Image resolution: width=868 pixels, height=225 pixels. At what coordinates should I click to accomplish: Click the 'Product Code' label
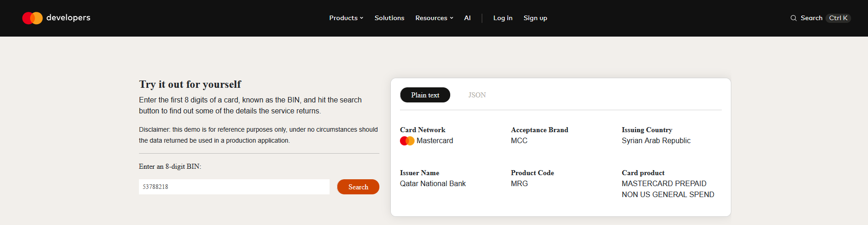(x=533, y=173)
